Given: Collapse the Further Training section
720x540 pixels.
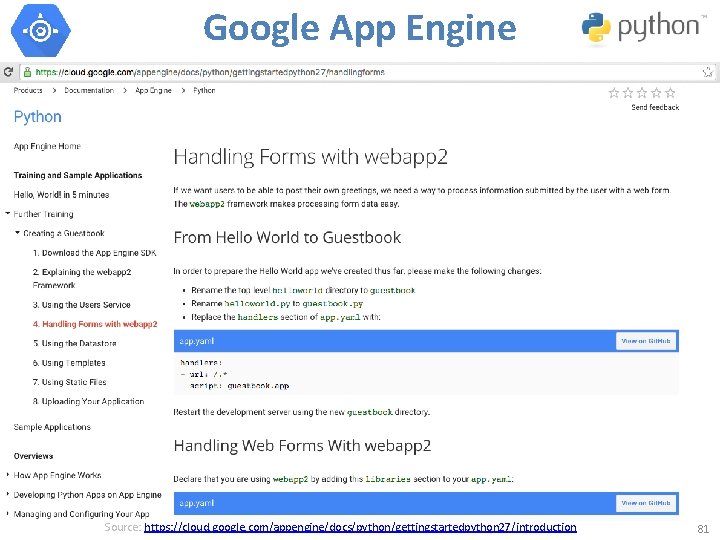Looking at the screenshot, I should click(x=8, y=214).
